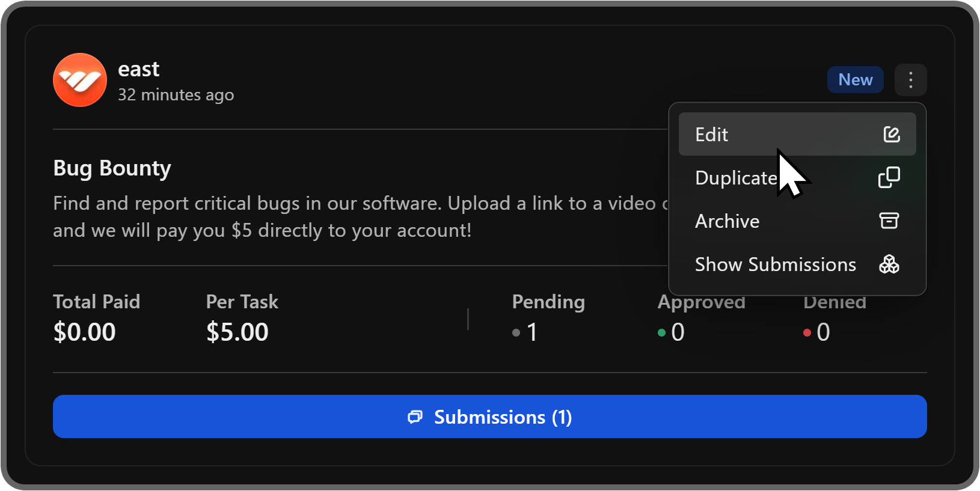Choose the Duplicate label in the menu
The width and height of the screenshot is (980, 491).
(x=735, y=178)
